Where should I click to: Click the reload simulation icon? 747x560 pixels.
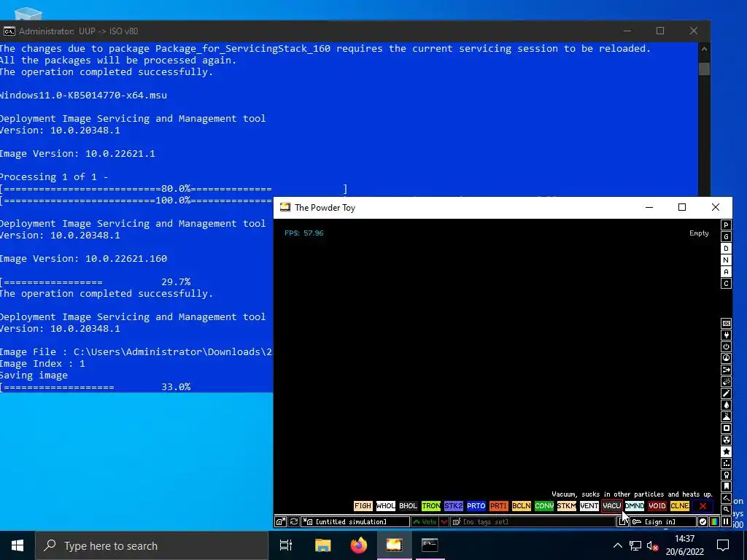coord(294,522)
